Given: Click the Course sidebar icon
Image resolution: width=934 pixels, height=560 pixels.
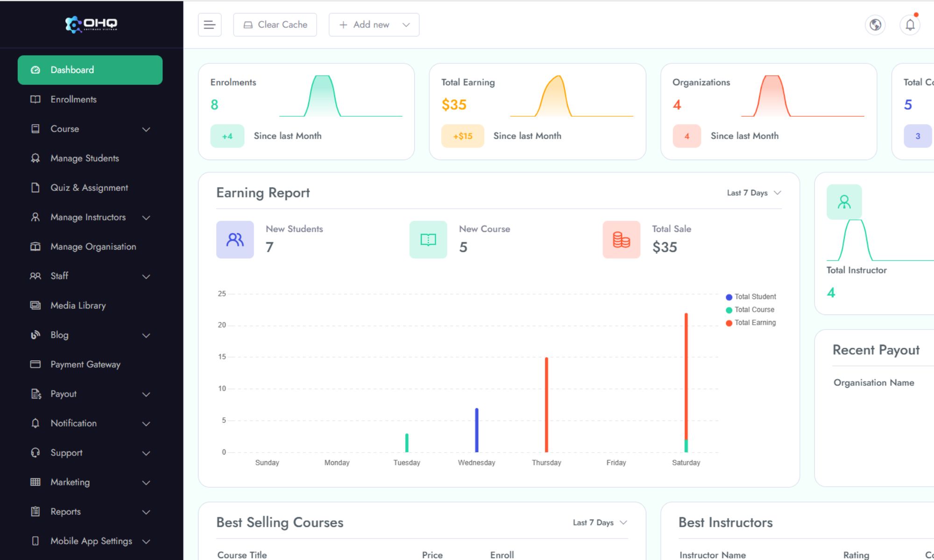Looking at the screenshot, I should click(x=35, y=129).
